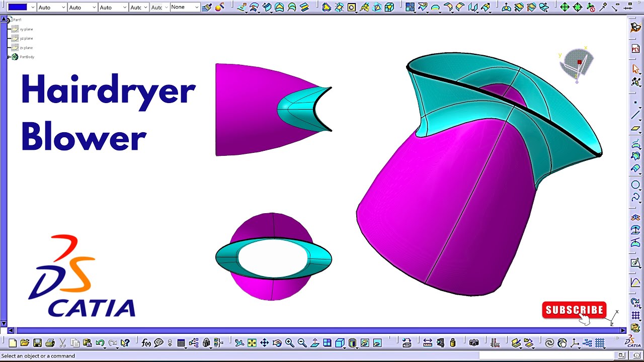Open the Formula f(x) tool
This screenshot has height=362, width=644.
[x=146, y=343]
